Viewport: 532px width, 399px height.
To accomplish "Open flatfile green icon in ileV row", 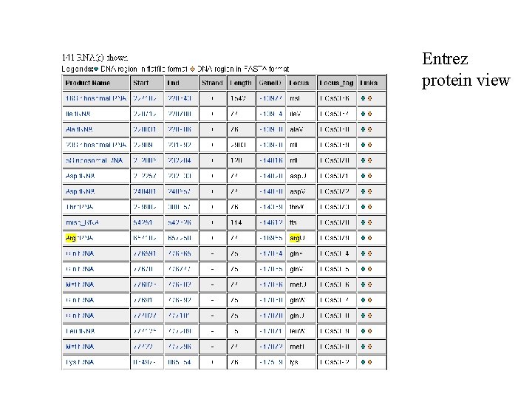I will [363, 114].
